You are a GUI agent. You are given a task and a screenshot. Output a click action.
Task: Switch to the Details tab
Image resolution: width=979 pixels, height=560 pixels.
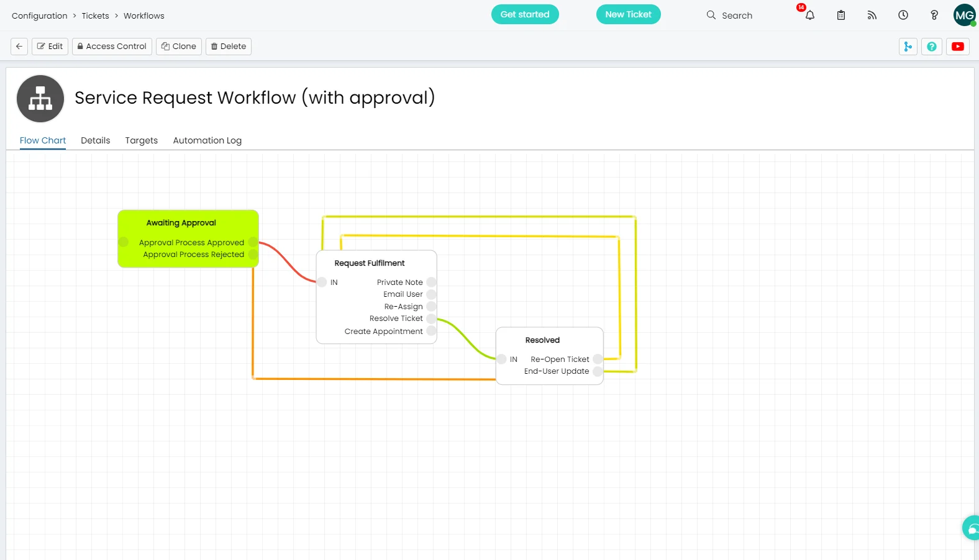coord(96,140)
